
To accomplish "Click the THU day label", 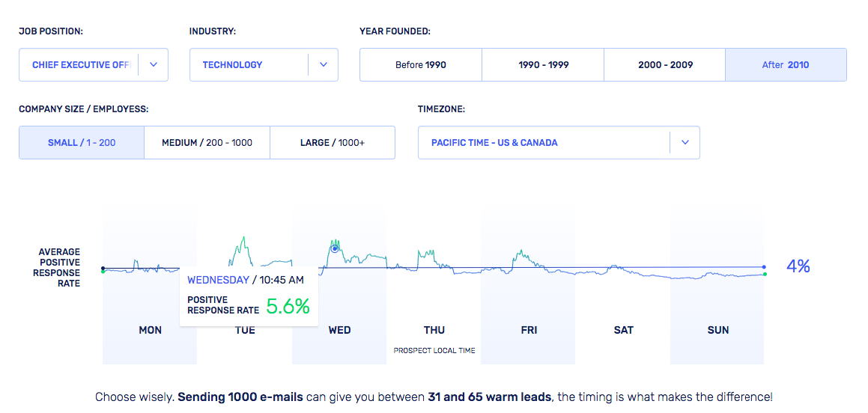I will click(x=434, y=330).
